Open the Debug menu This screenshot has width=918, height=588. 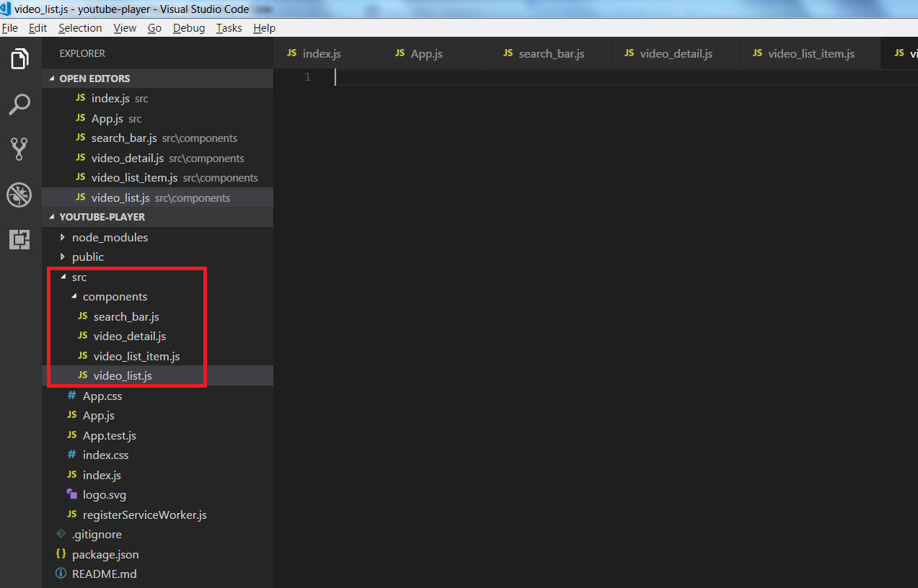click(x=189, y=28)
